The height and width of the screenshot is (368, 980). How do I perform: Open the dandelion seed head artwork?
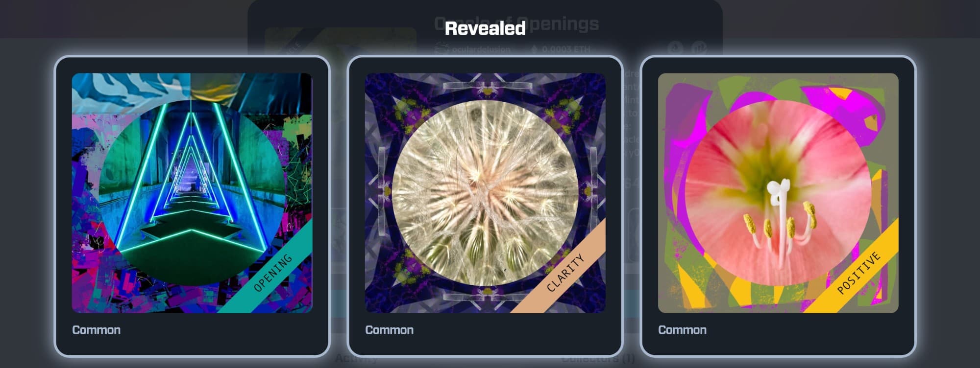point(485,193)
